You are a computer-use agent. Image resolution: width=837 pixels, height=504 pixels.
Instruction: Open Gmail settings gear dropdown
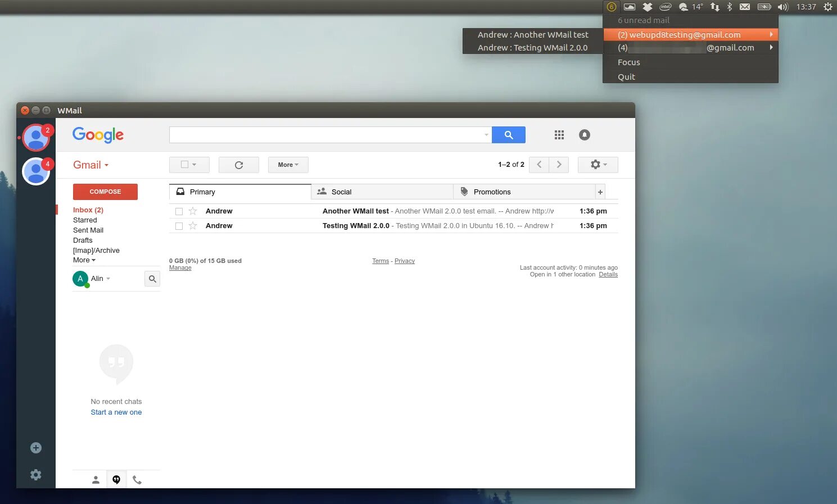pos(598,165)
